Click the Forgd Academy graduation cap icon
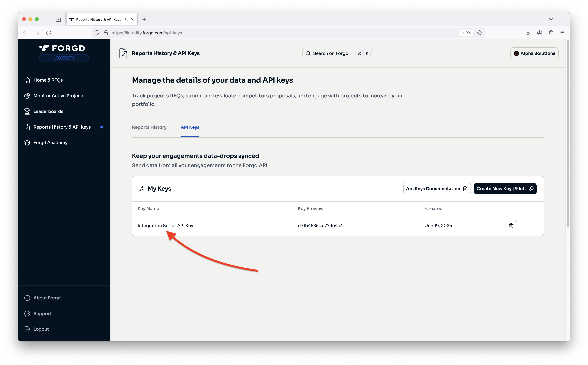Viewport: 588px width, 365px height. [x=27, y=143]
